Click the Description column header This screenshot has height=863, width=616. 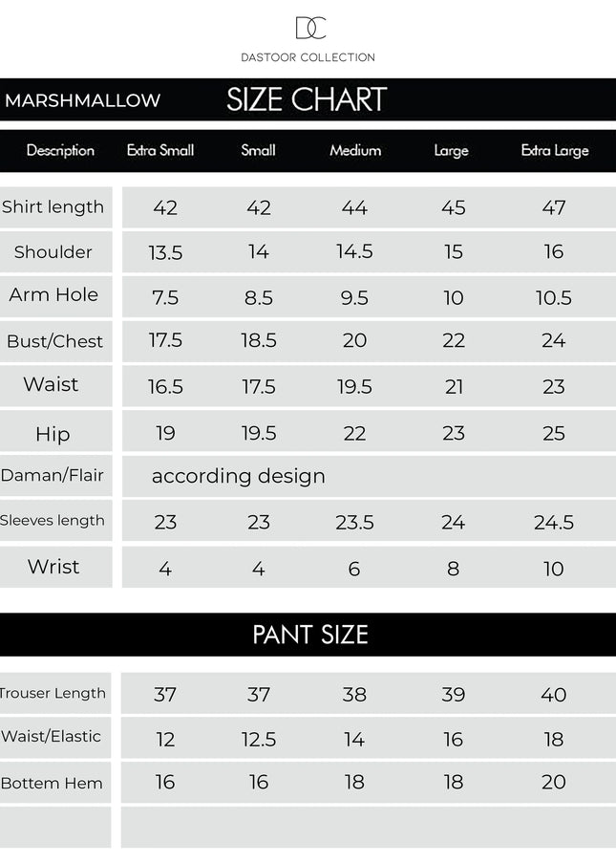pos(60,150)
